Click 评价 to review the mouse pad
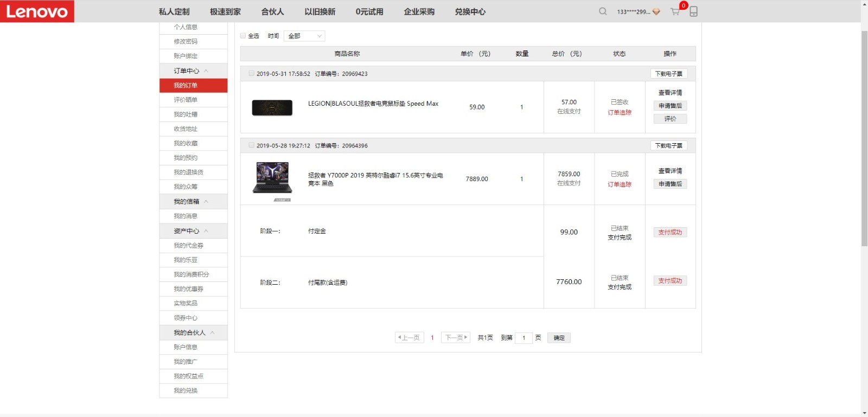 click(x=671, y=119)
